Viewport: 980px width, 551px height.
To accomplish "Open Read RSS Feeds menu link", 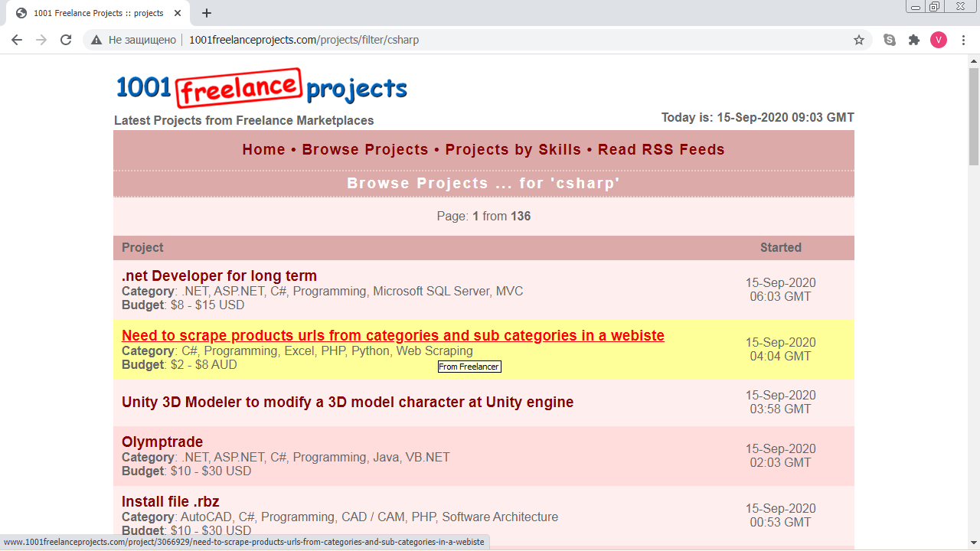I will pos(661,150).
